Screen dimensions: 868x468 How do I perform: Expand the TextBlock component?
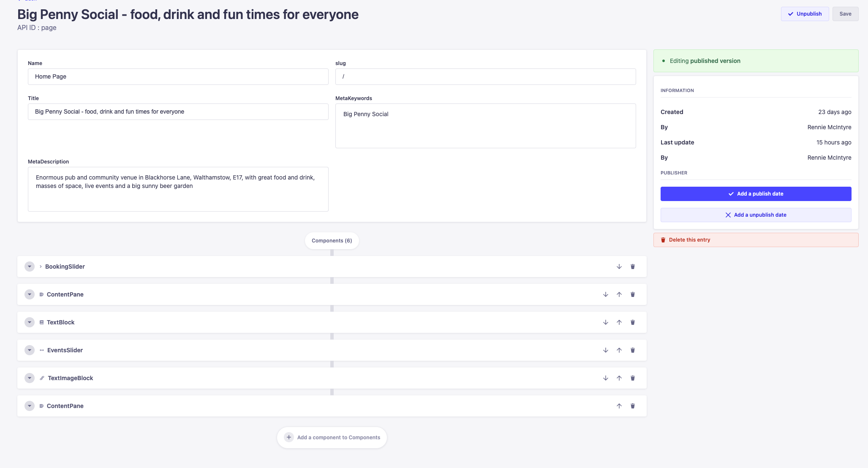(x=30, y=322)
